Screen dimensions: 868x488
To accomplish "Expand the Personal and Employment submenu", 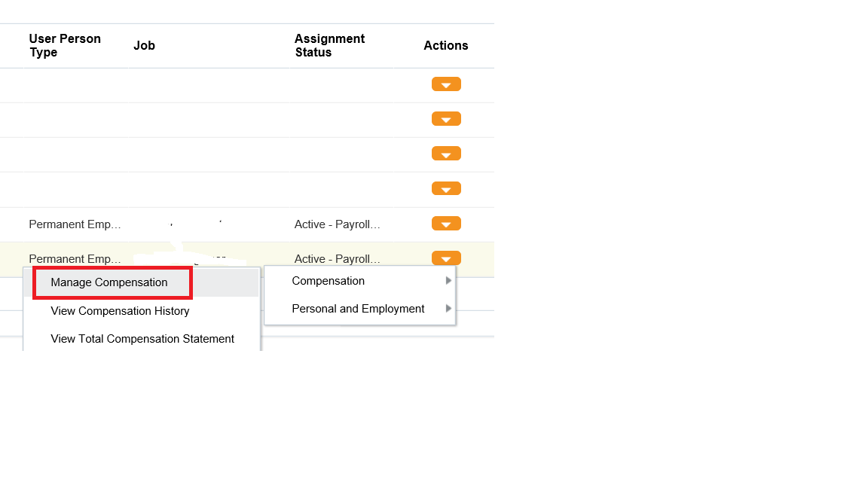I will 358,308.
